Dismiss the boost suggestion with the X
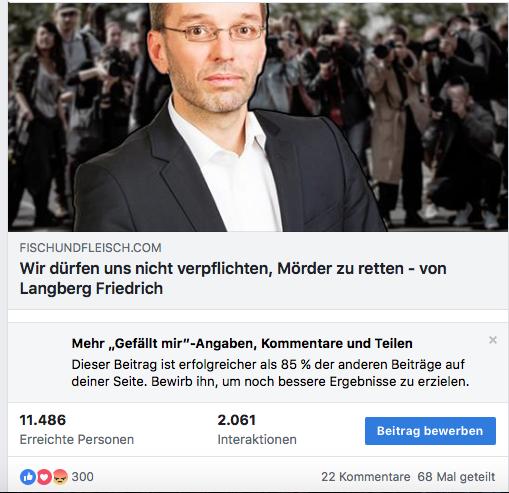The height and width of the screenshot is (493, 509). point(493,340)
